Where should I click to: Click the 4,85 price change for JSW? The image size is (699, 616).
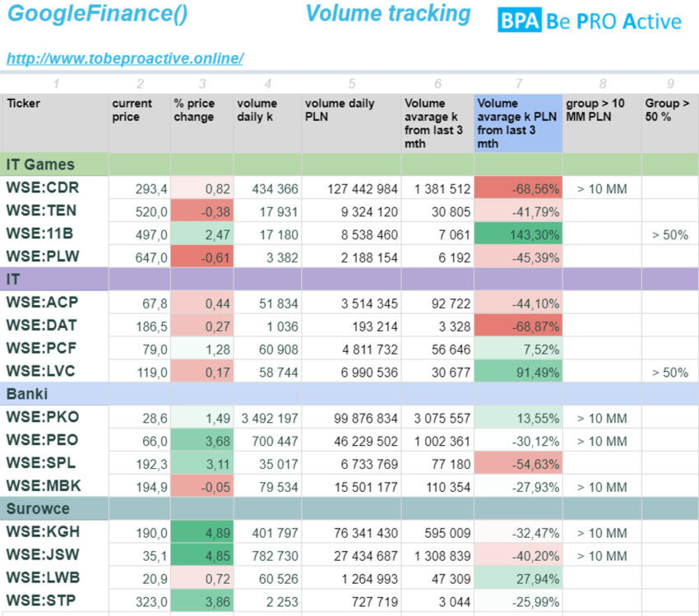(202, 555)
